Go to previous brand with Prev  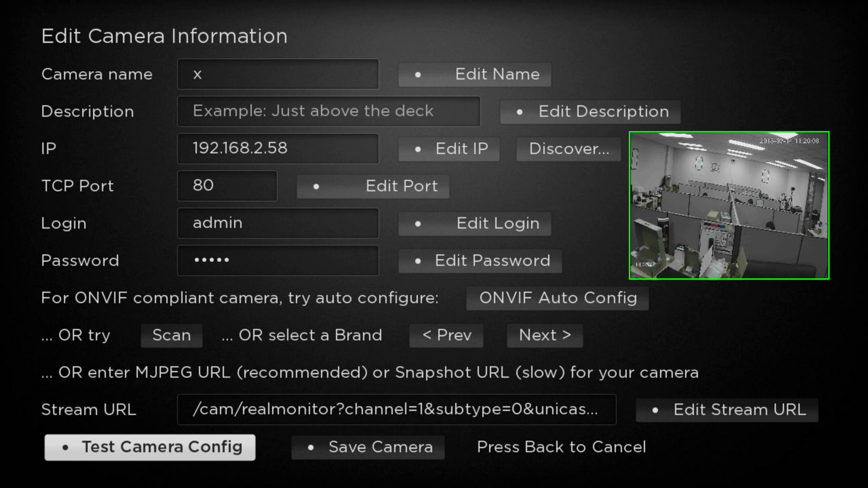click(x=446, y=335)
